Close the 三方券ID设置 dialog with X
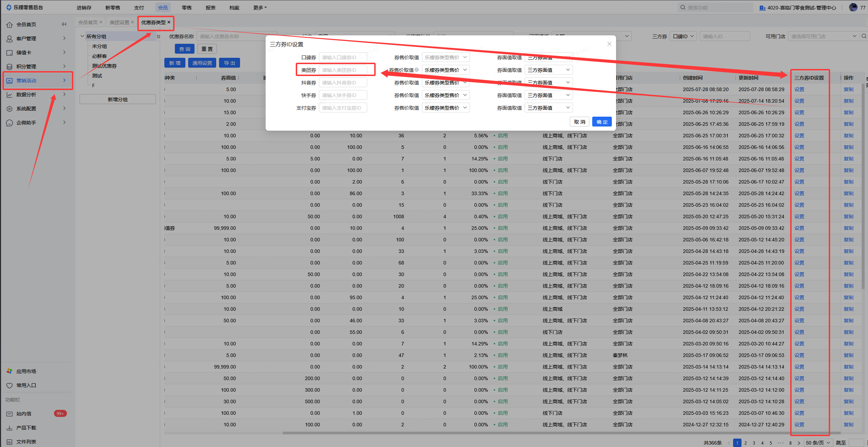868x447 pixels. click(x=609, y=44)
